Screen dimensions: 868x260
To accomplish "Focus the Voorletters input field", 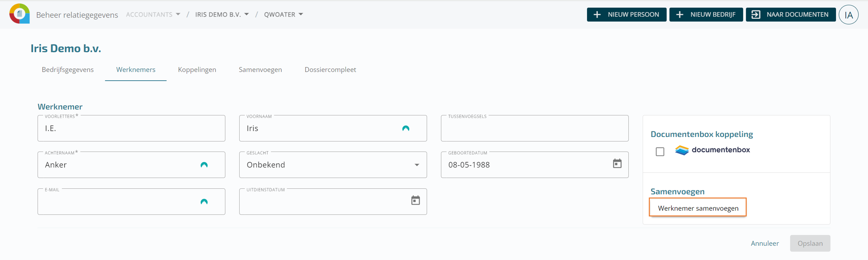I will [x=131, y=128].
